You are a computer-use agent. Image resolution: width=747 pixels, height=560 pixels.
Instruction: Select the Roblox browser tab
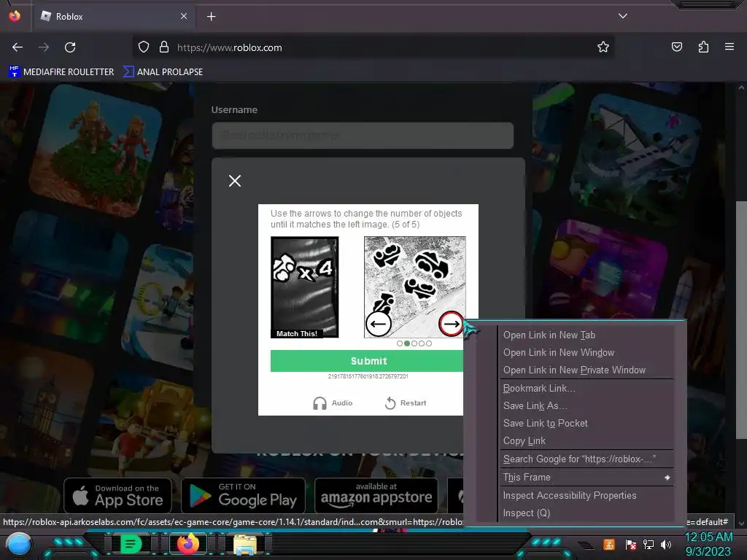[113, 17]
